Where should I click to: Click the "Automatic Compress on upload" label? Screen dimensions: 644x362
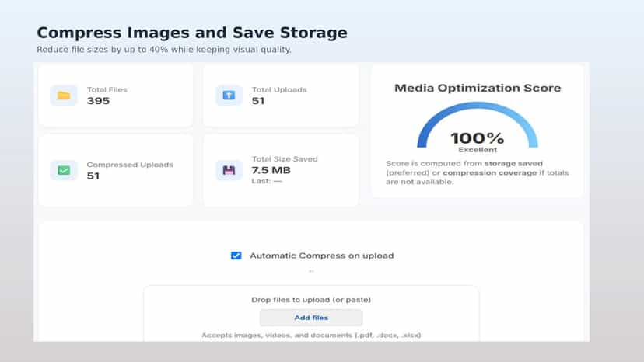point(321,256)
